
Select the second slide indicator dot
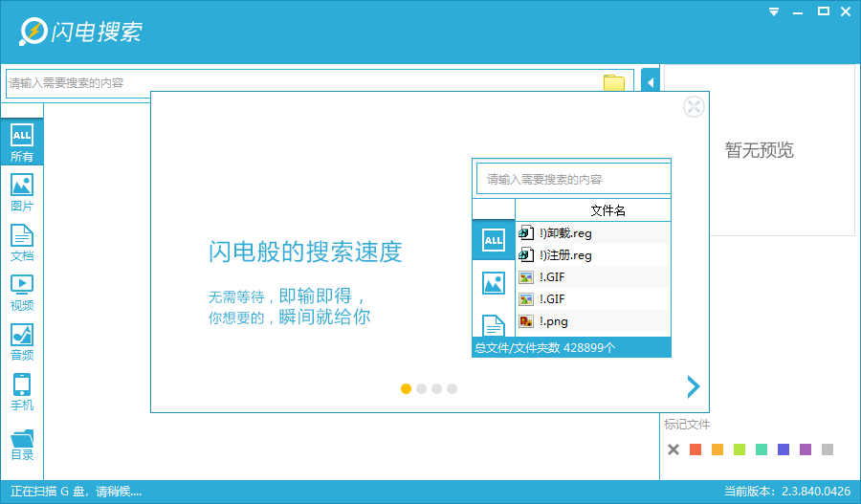(421, 388)
